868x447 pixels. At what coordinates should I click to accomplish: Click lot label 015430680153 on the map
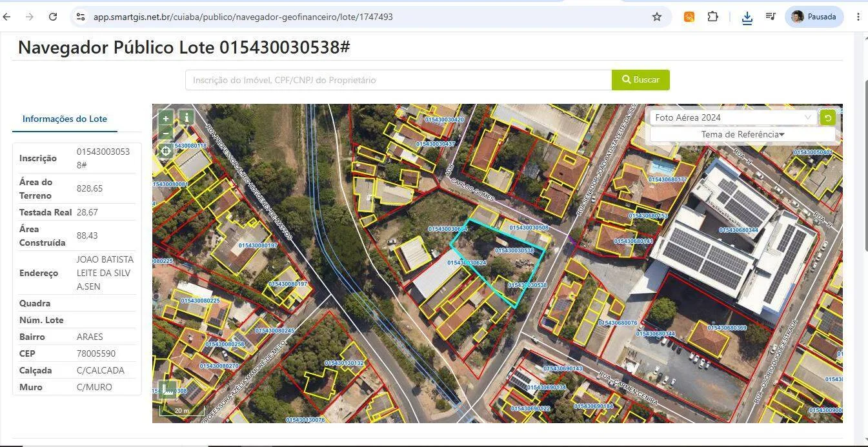pos(648,216)
